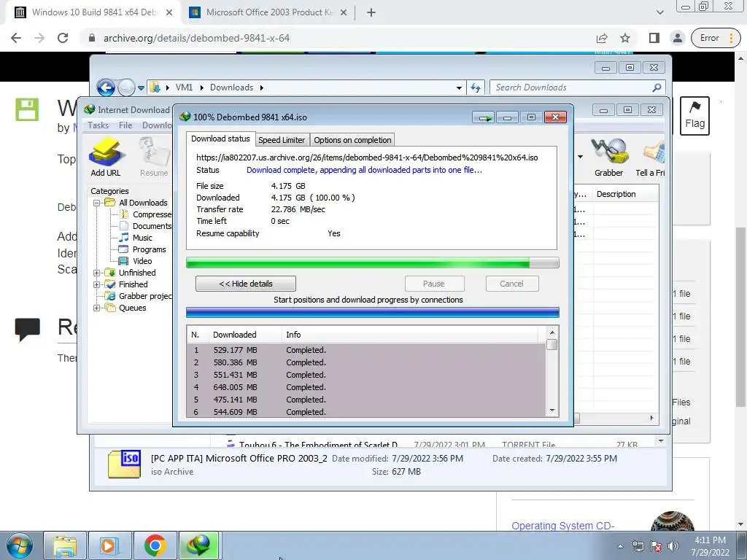747x560 pixels.
Task: Select the Video category in IDM
Action: tap(142, 261)
